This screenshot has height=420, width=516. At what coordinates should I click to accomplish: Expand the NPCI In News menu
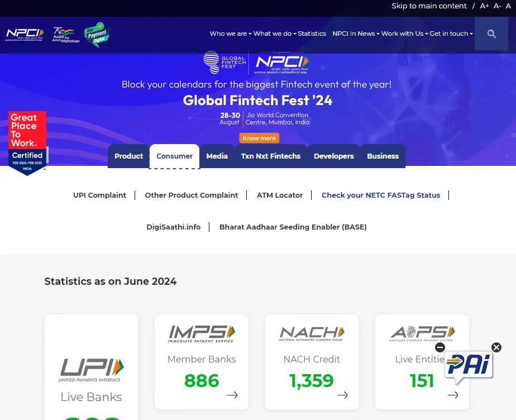click(x=356, y=34)
